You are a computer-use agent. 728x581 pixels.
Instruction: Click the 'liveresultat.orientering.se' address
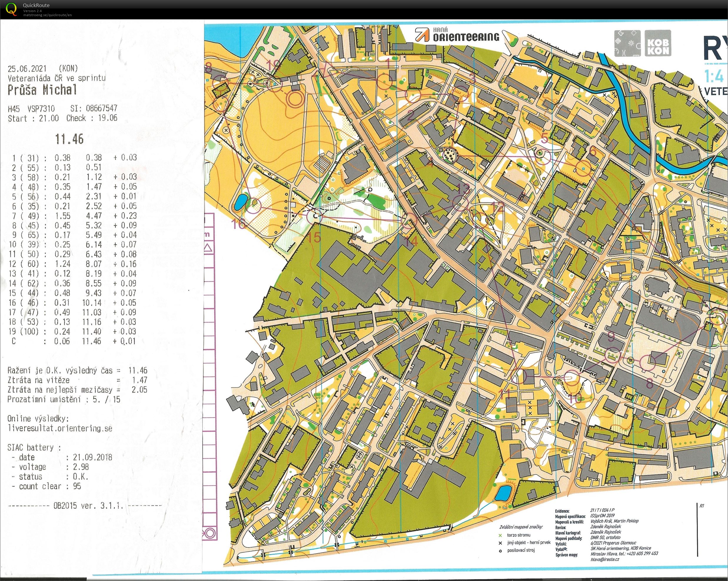tap(60, 428)
